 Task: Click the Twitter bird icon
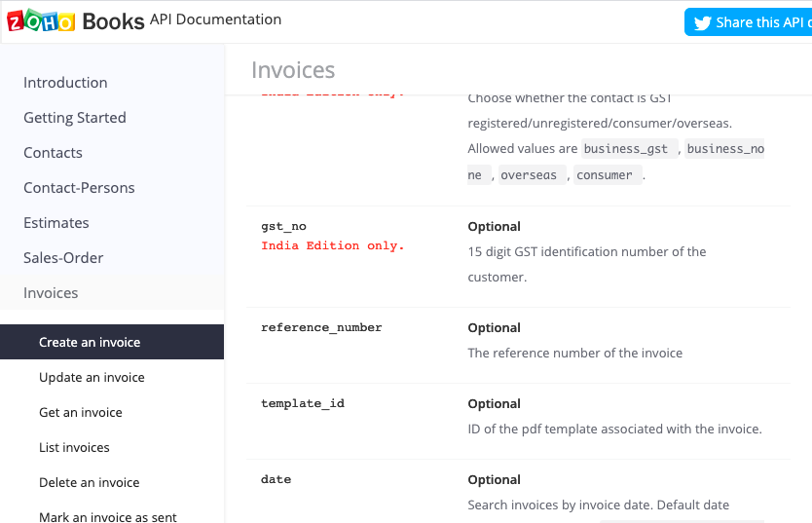pyautogui.click(x=701, y=22)
